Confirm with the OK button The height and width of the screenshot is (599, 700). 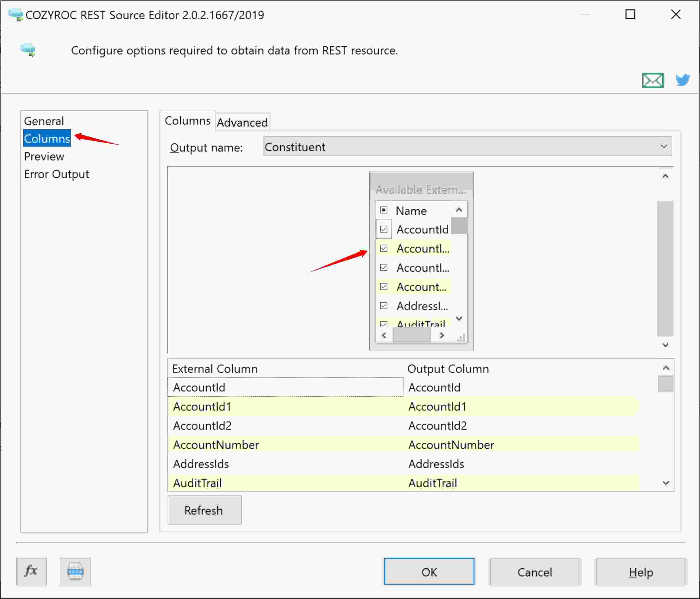coord(429,572)
